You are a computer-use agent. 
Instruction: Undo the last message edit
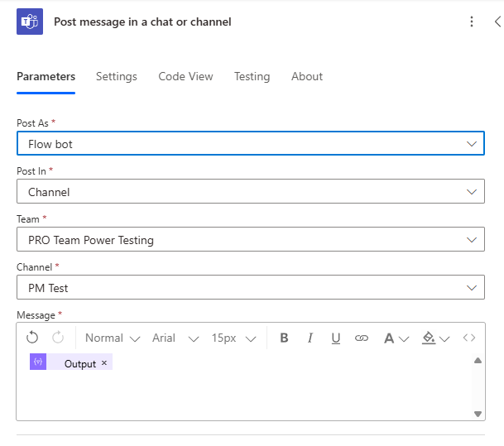click(x=32, y=338)
